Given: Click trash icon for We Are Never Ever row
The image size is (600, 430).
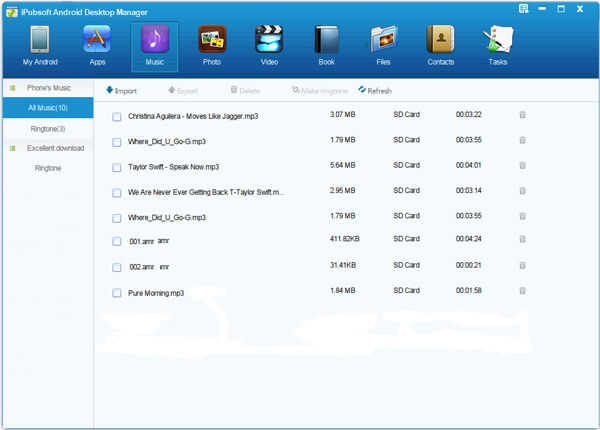Looking at the screenshot, I should click(x=522, y=191).
